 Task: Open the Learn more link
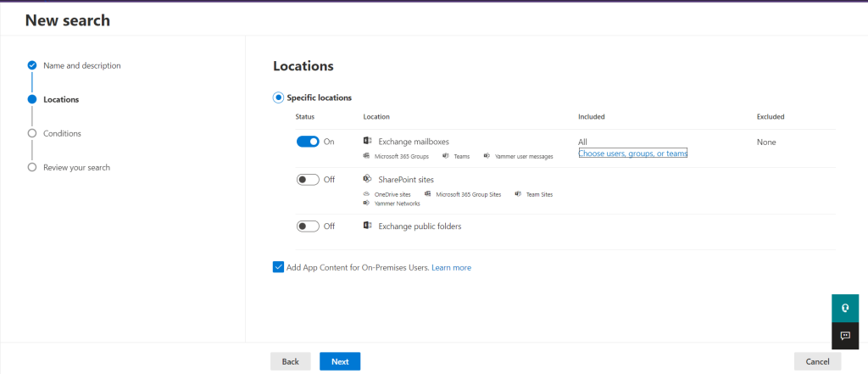(451, 268)
